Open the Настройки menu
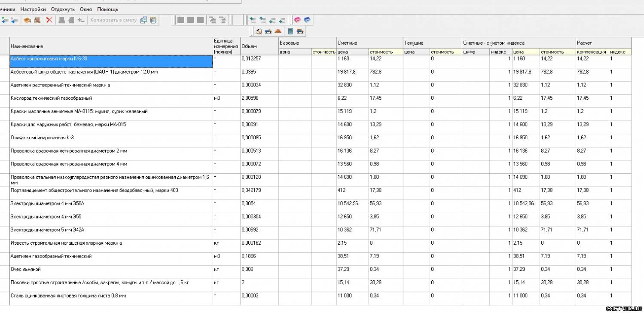The height and width of the screenshot is (313, 644). [x=33, y=9]
